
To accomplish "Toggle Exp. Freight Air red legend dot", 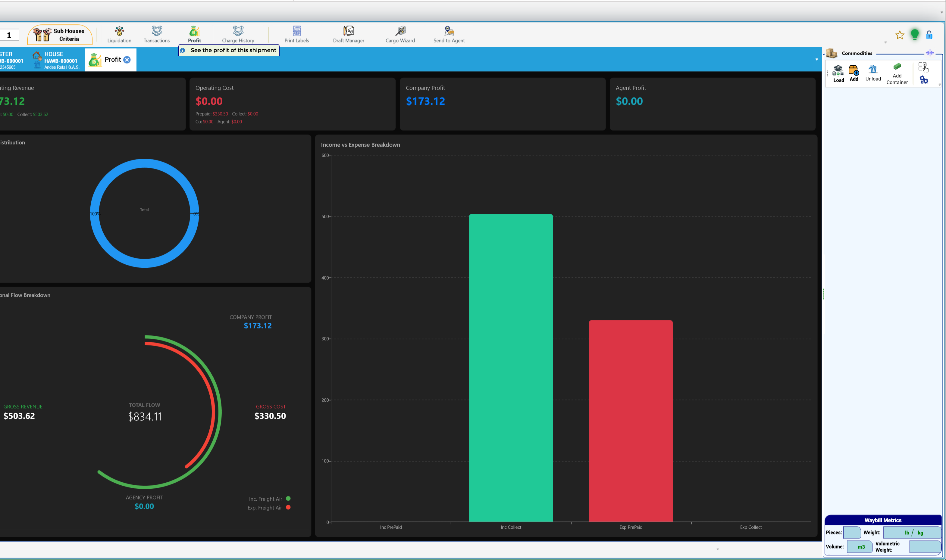I will tap(288, 507).
